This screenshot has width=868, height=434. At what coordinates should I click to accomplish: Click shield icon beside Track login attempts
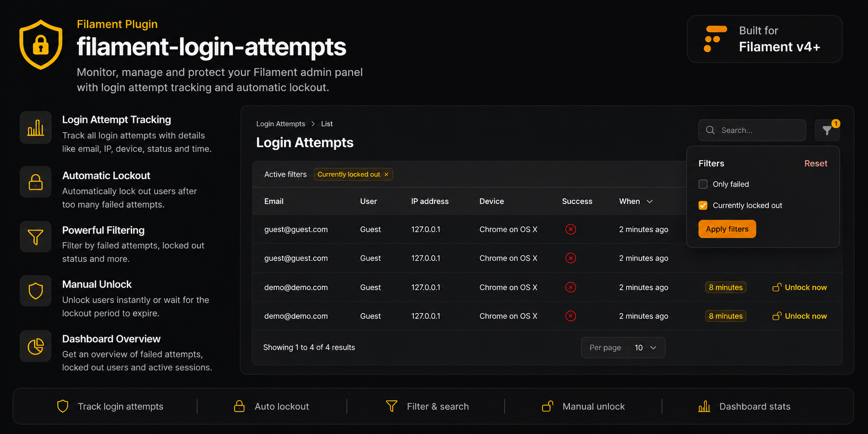pos(63,406)
